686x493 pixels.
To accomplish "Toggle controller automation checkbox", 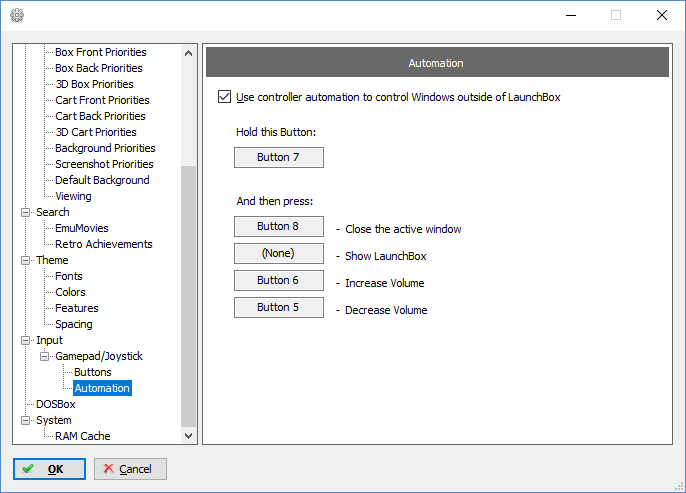I will point(224,97).
